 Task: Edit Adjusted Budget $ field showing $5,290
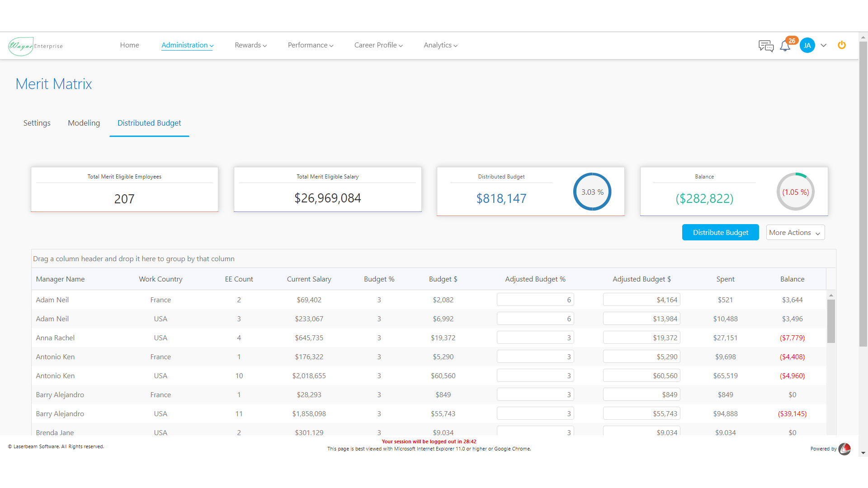click(642, 357)
